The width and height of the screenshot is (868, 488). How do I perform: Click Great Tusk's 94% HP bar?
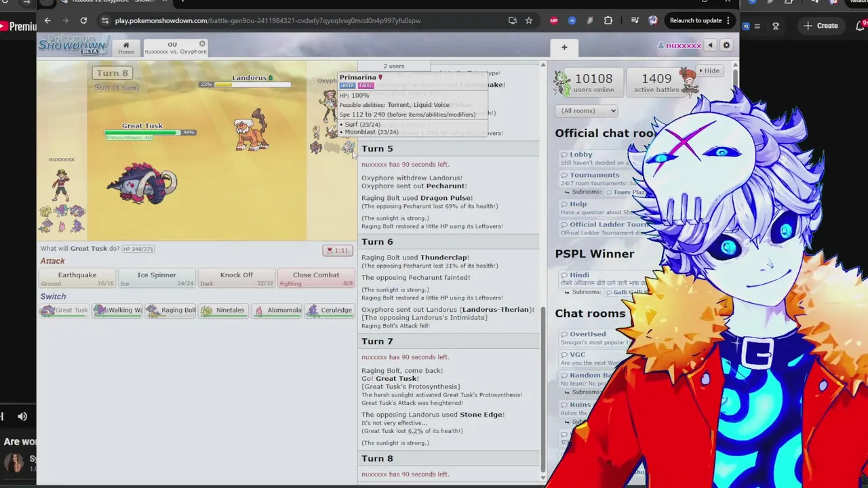coord(151,132)
